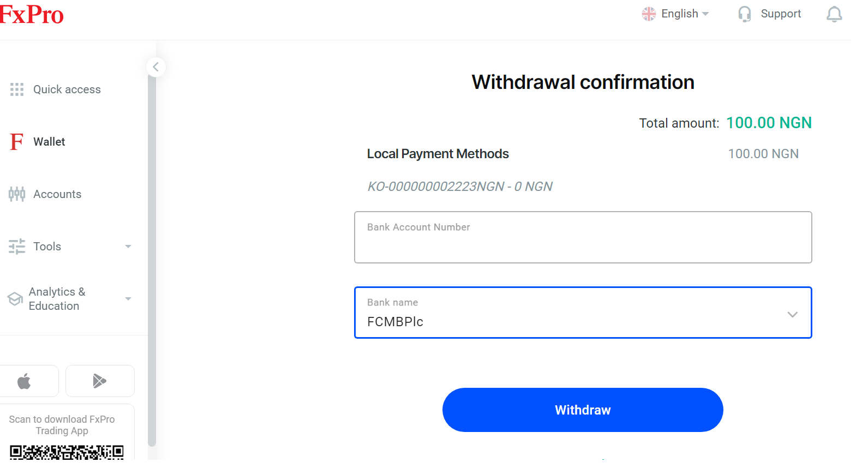
Task: Click the Wallet F icon
Action: click(x=17, y=142)
